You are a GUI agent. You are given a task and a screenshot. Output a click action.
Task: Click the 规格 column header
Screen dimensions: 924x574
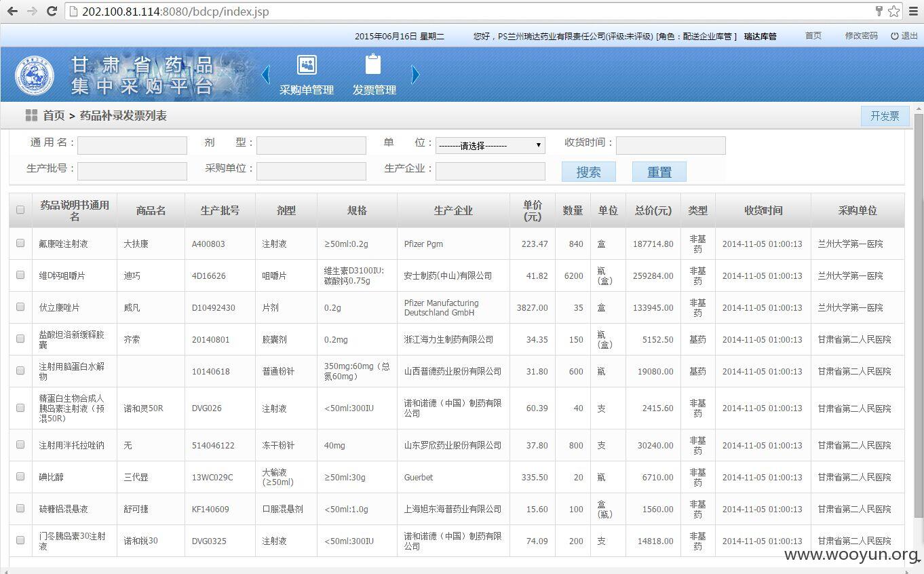[357, 210]
